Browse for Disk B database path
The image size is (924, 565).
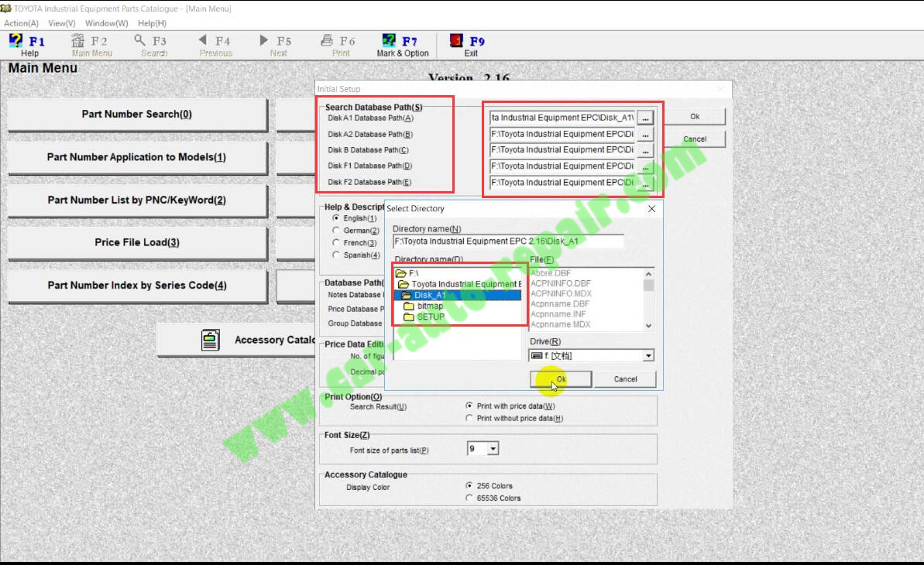[646, 150]
